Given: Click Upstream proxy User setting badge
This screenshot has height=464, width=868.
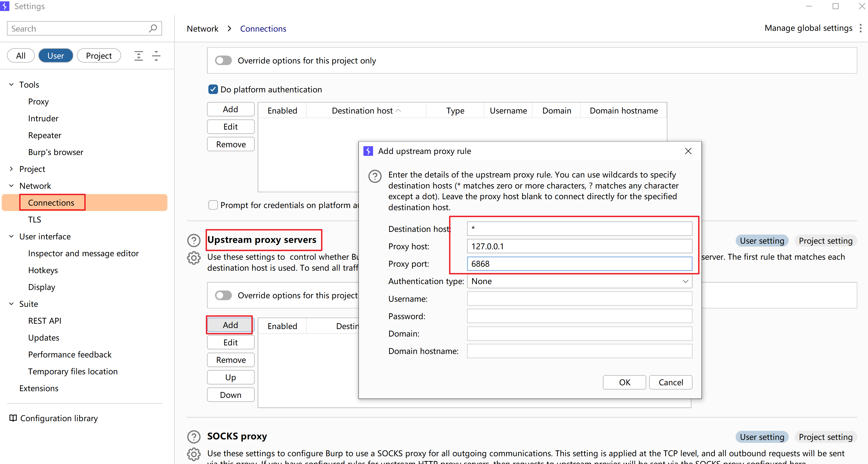Looking at the screenshot, I should pos(762,241).
